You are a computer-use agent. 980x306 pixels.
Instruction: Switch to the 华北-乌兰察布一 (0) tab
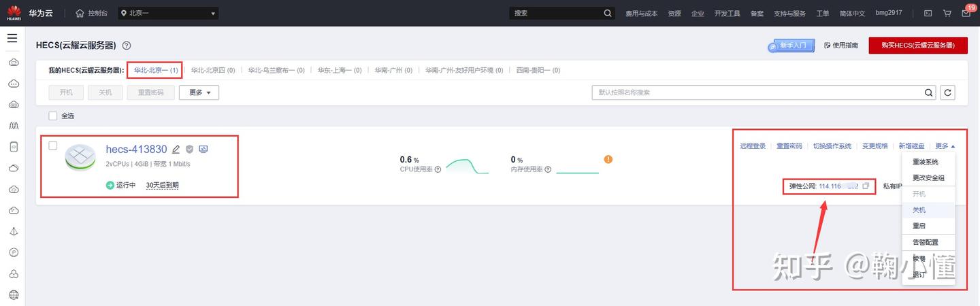coord(276,70)
